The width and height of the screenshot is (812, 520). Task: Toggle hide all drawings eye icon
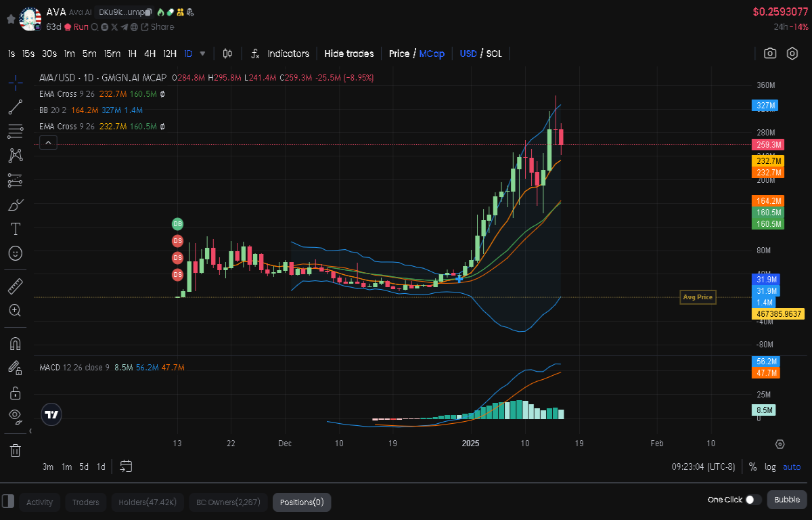click(15, 415)
